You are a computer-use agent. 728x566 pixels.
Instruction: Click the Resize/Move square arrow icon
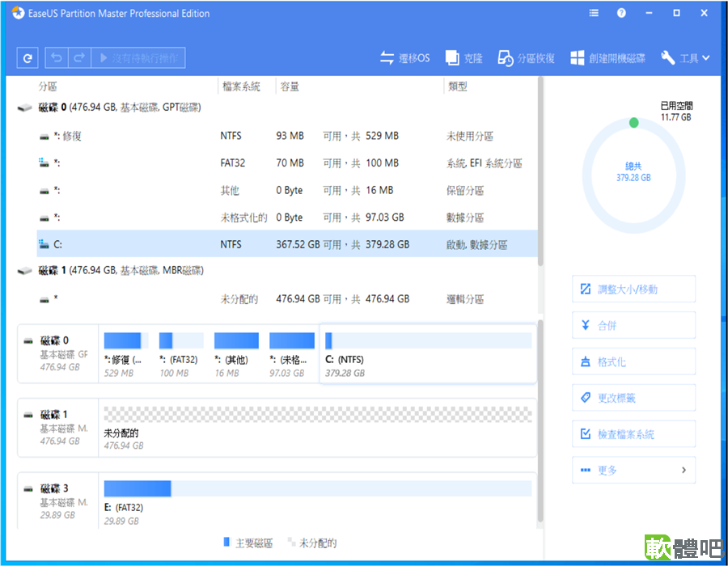pyautogui.click(x=586, y=289)
